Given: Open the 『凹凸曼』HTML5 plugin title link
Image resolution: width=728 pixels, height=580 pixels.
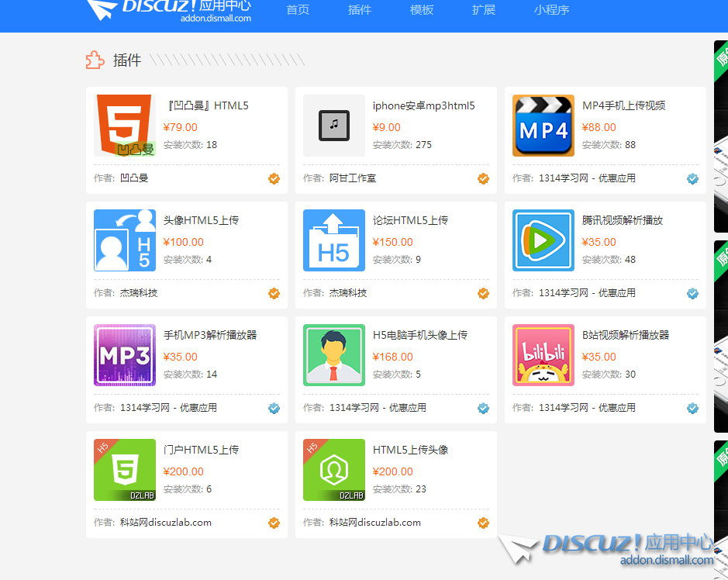Looking at the screenshot, I should (208, 106).
